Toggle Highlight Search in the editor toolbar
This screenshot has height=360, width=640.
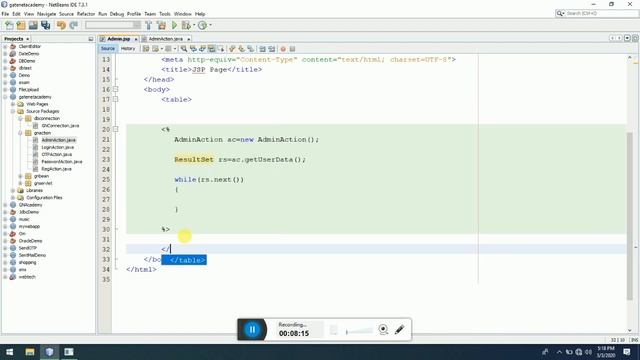coord(211,49)
